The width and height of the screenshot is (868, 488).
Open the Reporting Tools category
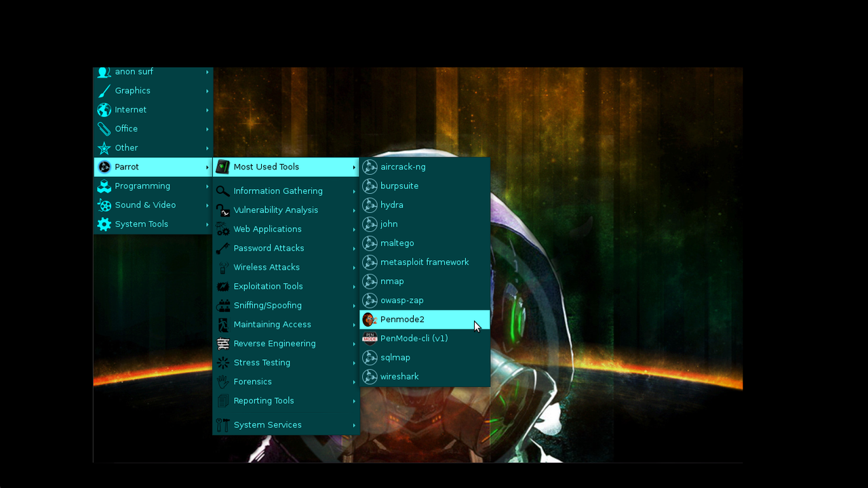[x=286, y=401]
